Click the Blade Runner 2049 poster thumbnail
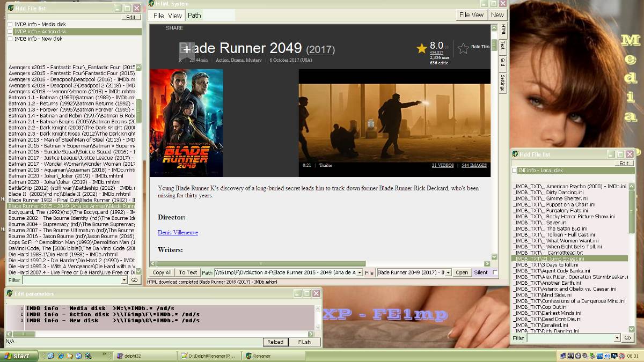This screenshot has height=362, width=644. pyautogui.click(x=186, y=123)
